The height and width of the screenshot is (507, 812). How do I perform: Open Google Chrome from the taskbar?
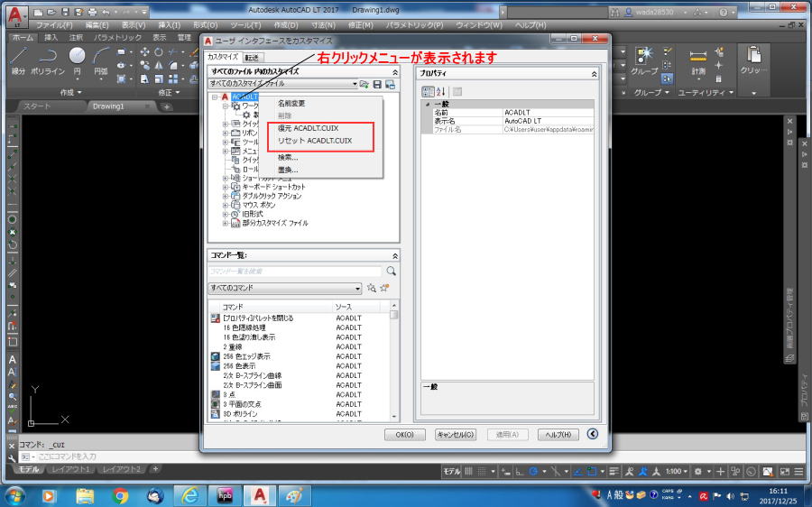[119, 496]
